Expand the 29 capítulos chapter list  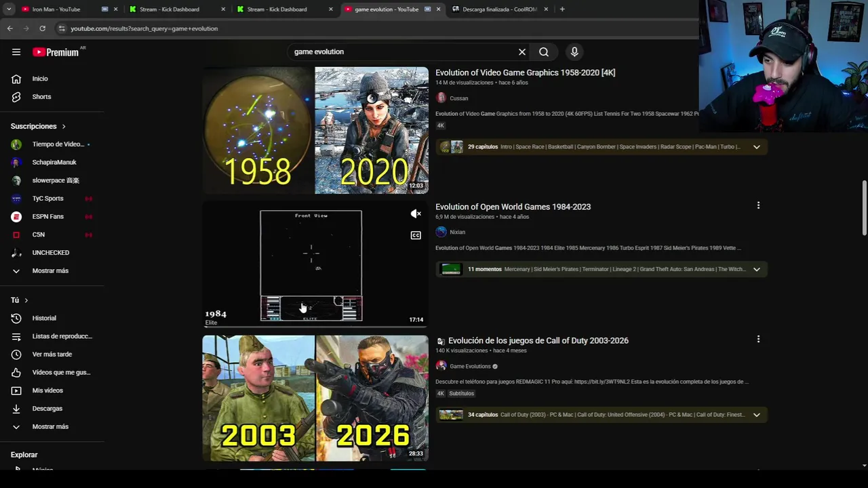(757, 147)
